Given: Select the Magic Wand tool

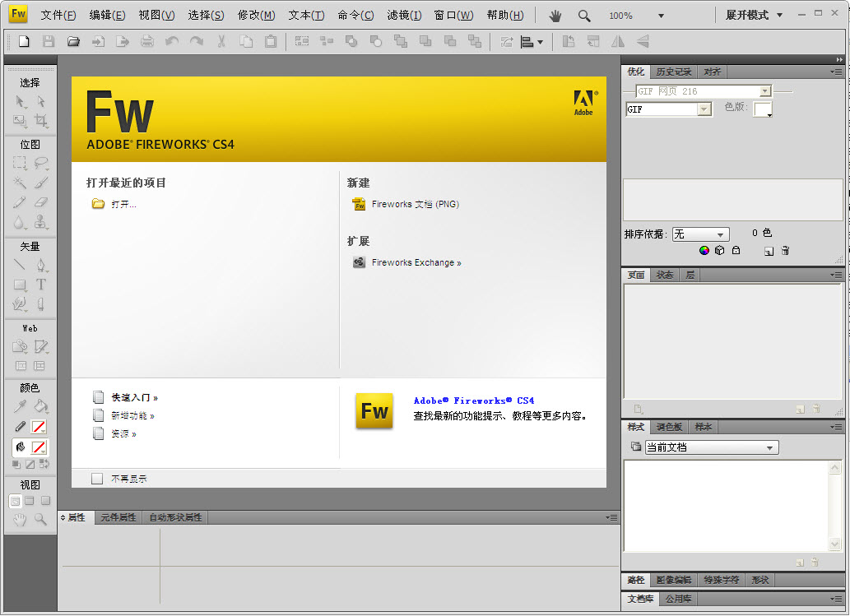Looking at the screenshot, I should pos(20,182).
